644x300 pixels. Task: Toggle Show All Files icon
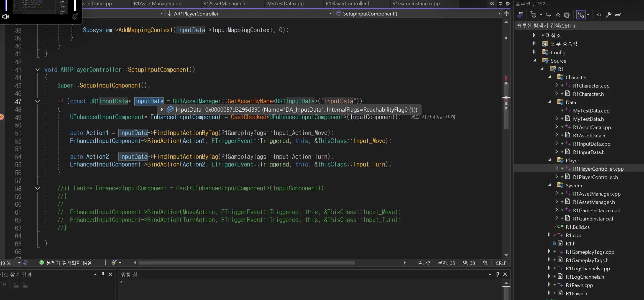(567, 15)
